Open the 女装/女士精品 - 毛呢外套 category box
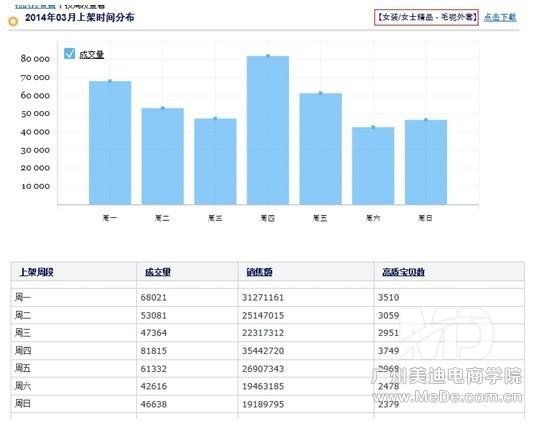This screenshot has height=426, width=533. tap(427, 17)
